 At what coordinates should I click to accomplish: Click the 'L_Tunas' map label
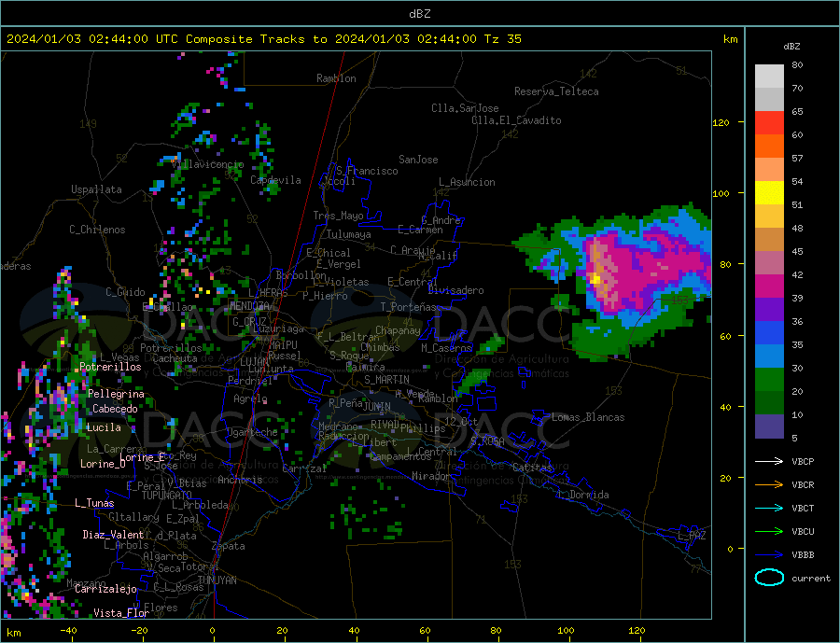[94, 503]
